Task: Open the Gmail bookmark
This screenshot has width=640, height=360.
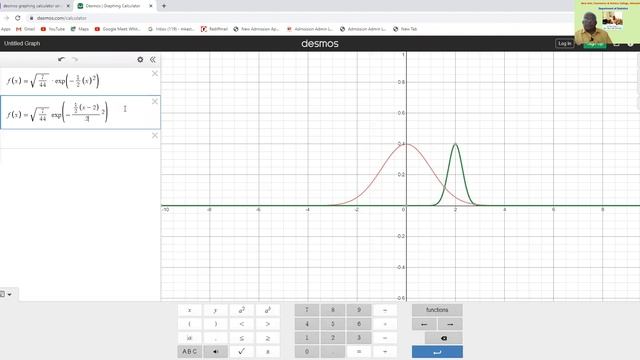Action: 25,29
